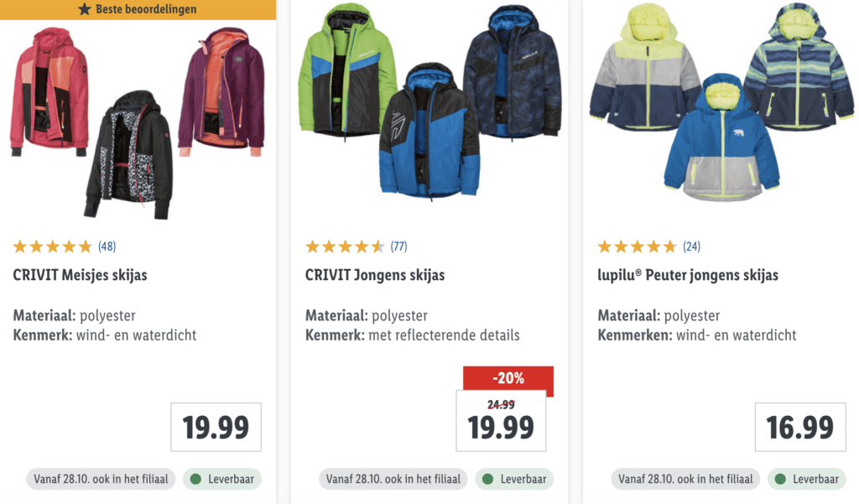Image resolution: width=859 pixels, height=504 pixels.
Task: Click 'Vanaf 28.10. ook in het filiaal' on Jongens skijas
Action: point(393,480)
